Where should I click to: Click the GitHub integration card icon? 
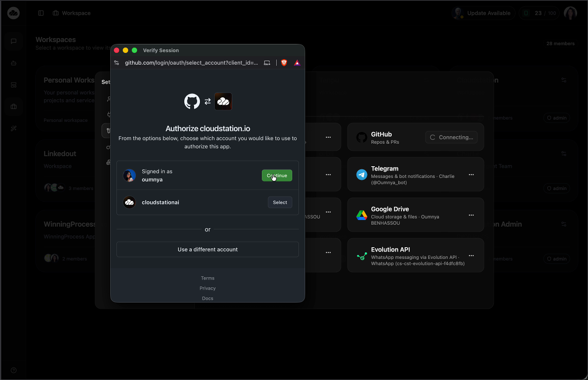tap(362, 137)
